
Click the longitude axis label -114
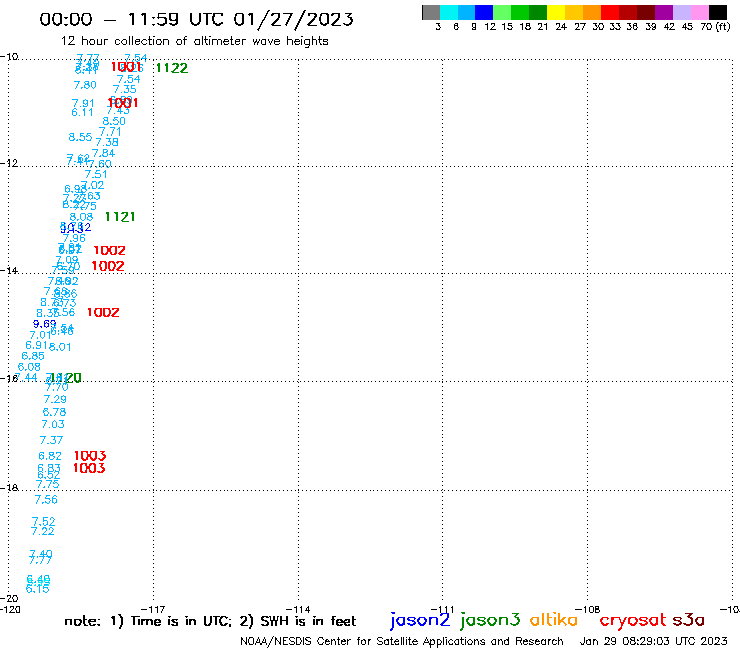298,609
